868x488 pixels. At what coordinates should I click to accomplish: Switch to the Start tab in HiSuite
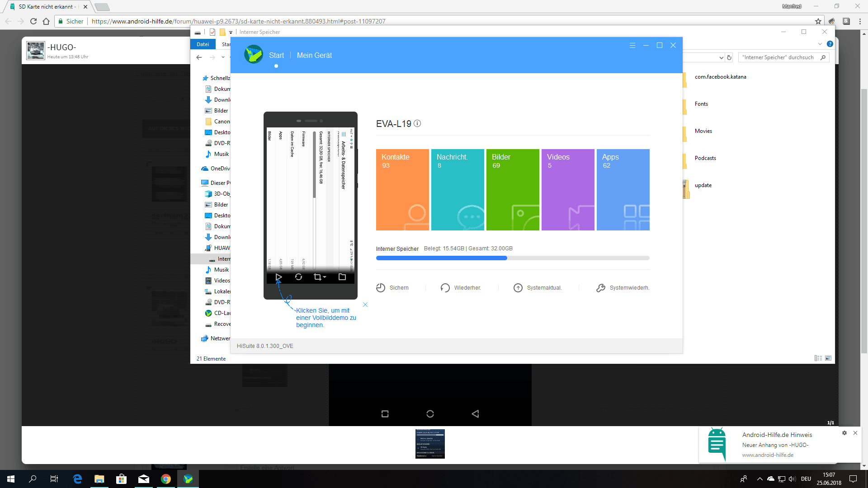(x=276, y=55)
